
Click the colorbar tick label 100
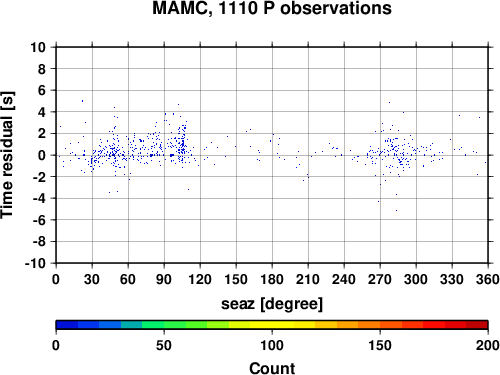tap(272, 345)
